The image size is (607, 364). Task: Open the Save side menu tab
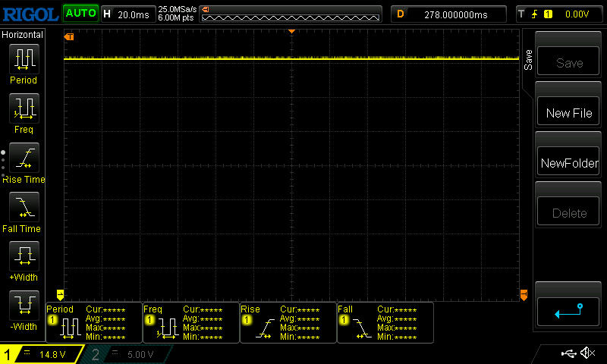528,61
